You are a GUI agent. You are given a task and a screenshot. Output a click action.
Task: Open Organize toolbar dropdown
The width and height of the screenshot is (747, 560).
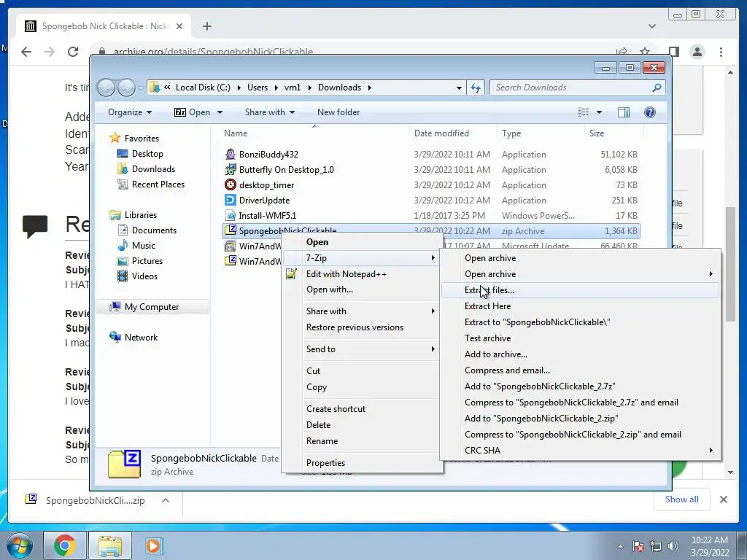[130, 112]
